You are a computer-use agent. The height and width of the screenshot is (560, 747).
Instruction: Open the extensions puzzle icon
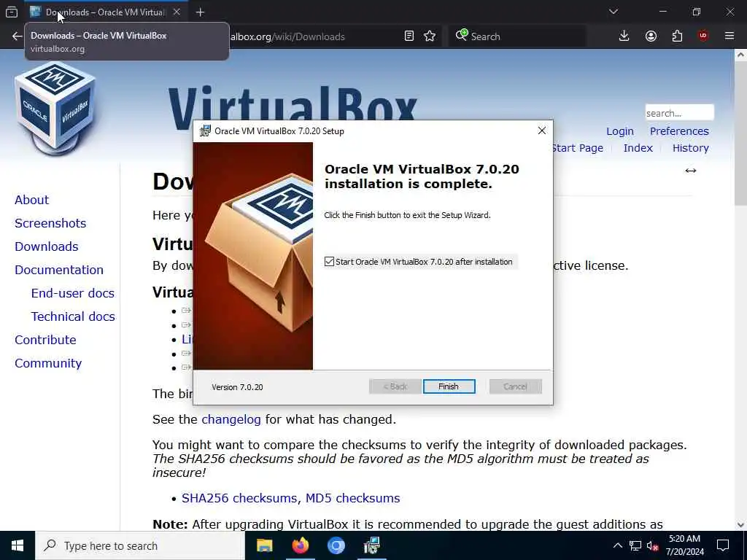tap(677, 36)
